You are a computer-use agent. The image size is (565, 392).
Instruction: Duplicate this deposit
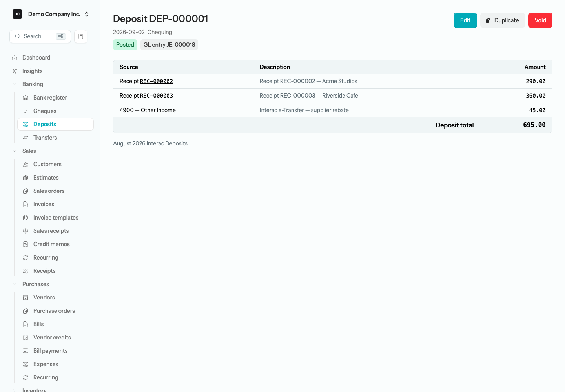pos(503,20)
